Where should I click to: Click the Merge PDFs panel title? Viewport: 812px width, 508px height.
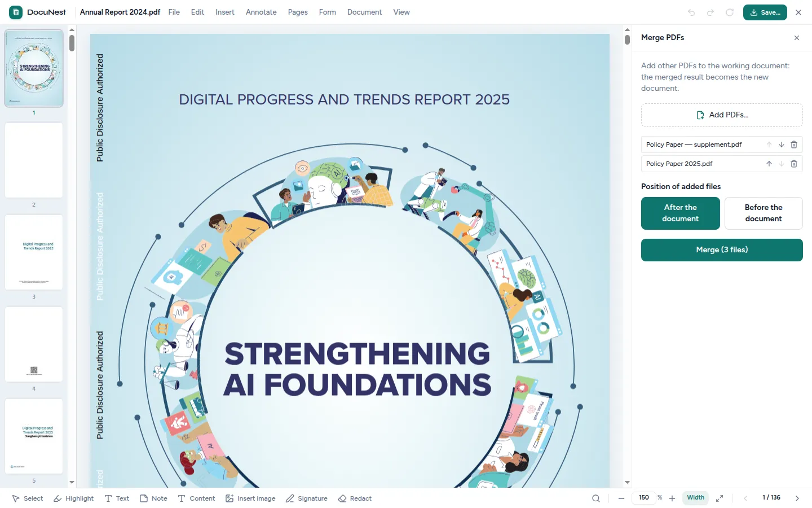663,38
